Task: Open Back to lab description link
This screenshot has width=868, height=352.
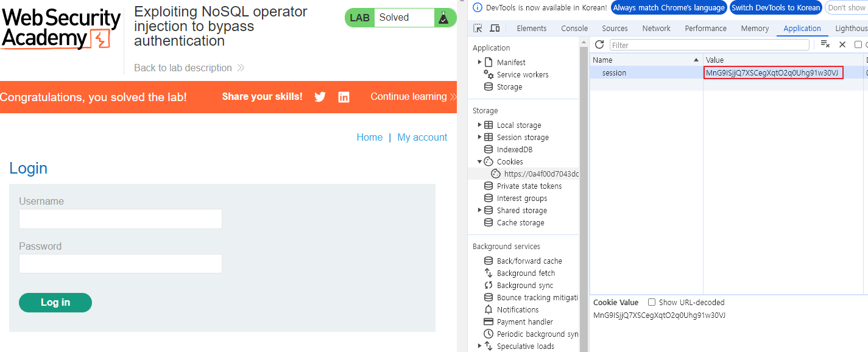Action: [x=189, y=68]
